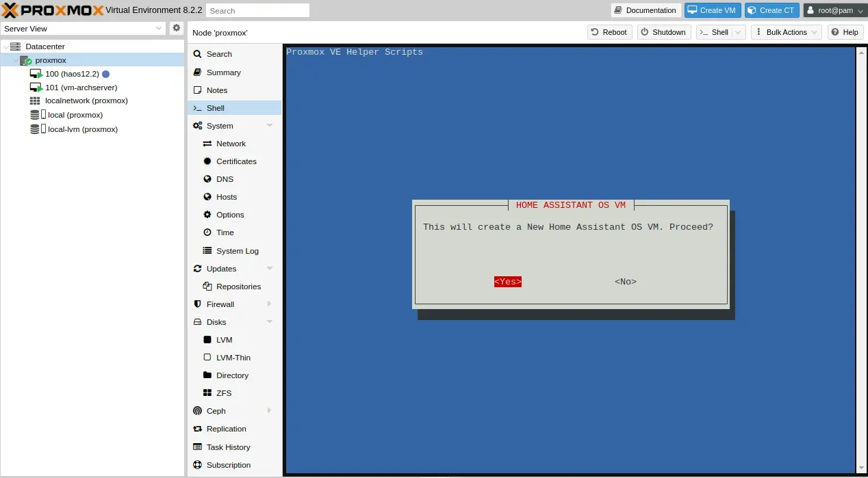Collapse the System section arrow
Viewport: 868px width, 478px height.
pos(270,126)
